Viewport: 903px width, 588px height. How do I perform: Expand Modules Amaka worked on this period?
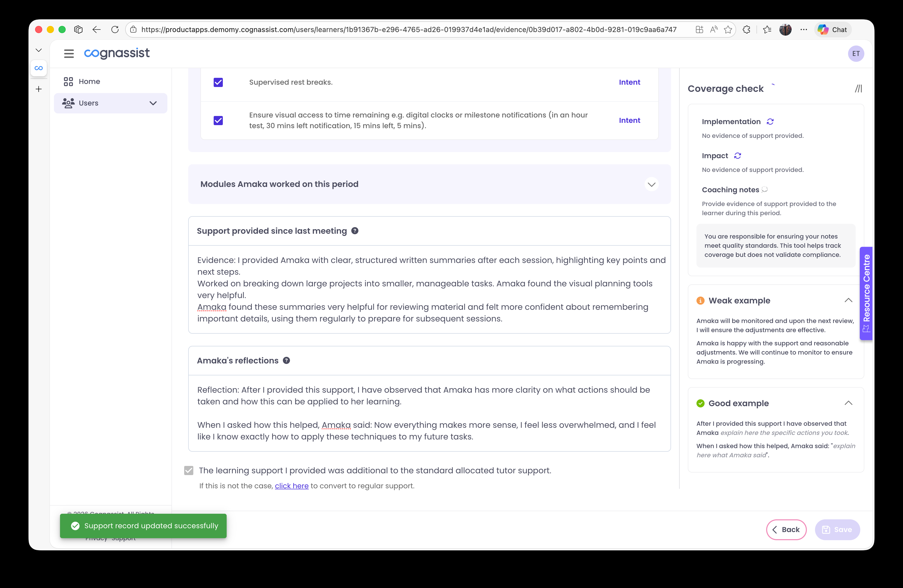tap(651, 184)
